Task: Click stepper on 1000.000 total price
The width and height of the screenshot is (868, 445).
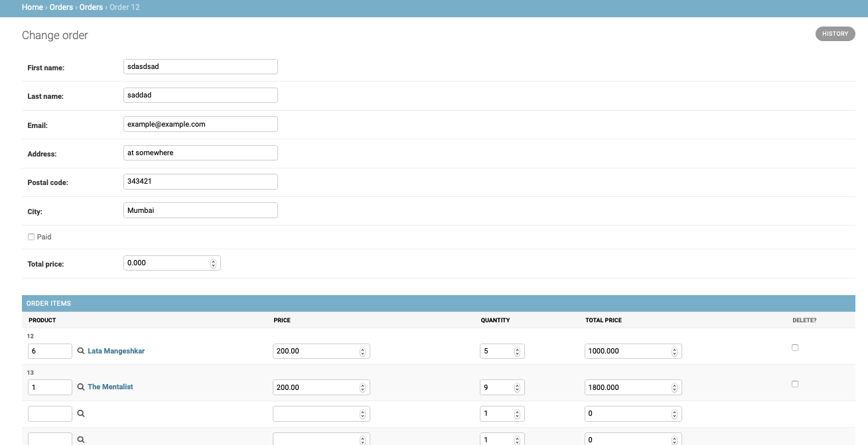Action: pyautogui.click(x=674, y=351)
